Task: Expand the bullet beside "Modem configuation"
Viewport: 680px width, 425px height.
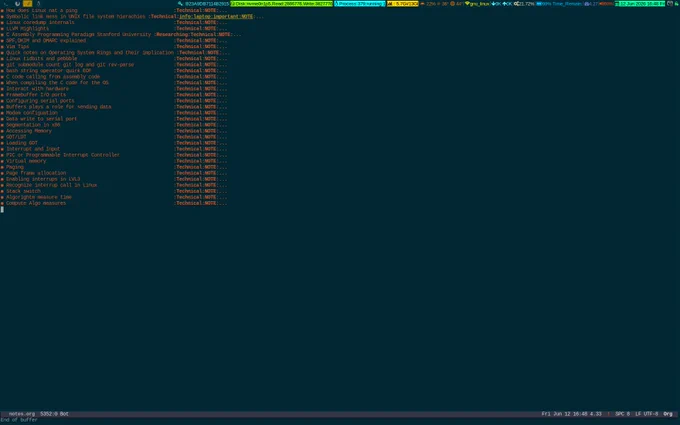Action: 2,113
